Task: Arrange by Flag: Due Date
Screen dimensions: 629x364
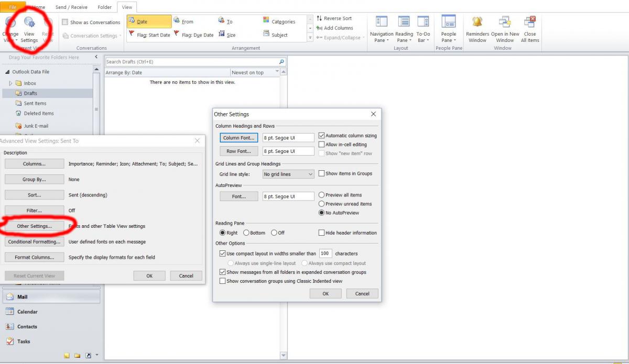Action: pos(193,35)
